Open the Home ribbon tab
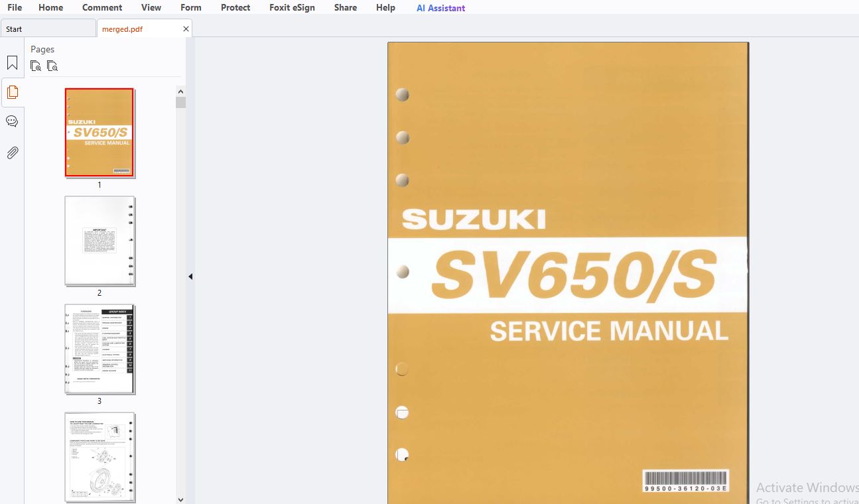The image size is (859, 504). pos(51,7)
